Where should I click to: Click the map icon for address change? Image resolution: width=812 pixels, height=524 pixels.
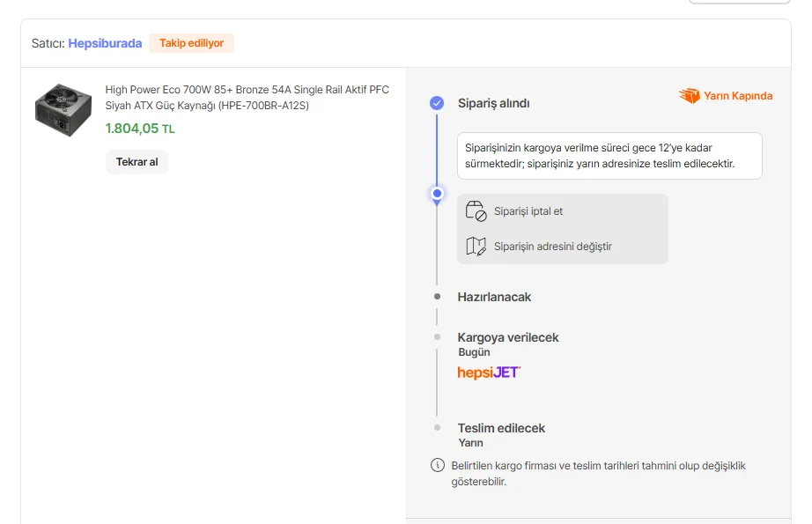pos(476,247)
